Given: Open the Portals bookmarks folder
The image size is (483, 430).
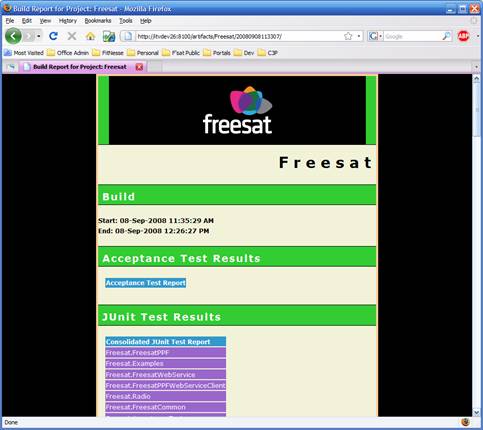Looking at the screenshot, I should pyautogui.click(x=217, y=53).
